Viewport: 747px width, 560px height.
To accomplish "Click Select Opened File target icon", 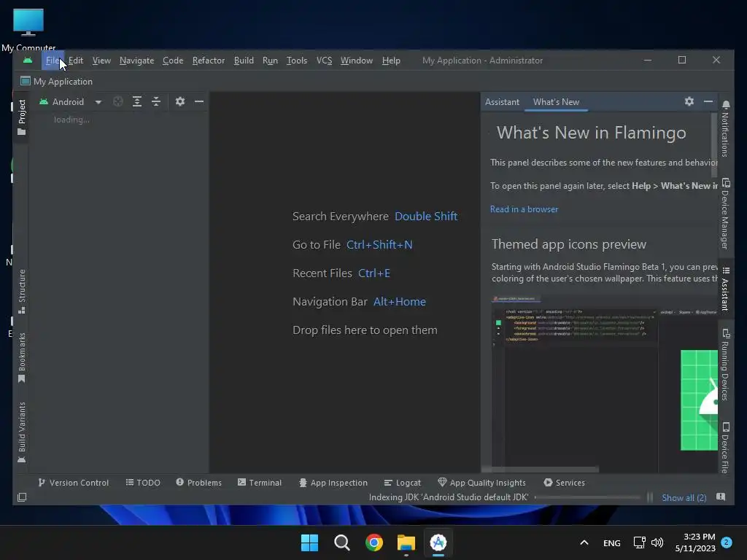I will point(117,101).
